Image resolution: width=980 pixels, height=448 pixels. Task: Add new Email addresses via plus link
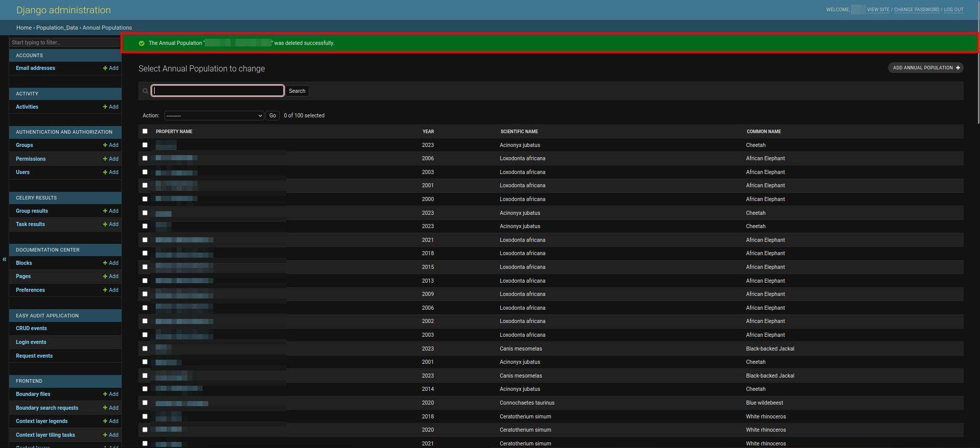point(111,68)
